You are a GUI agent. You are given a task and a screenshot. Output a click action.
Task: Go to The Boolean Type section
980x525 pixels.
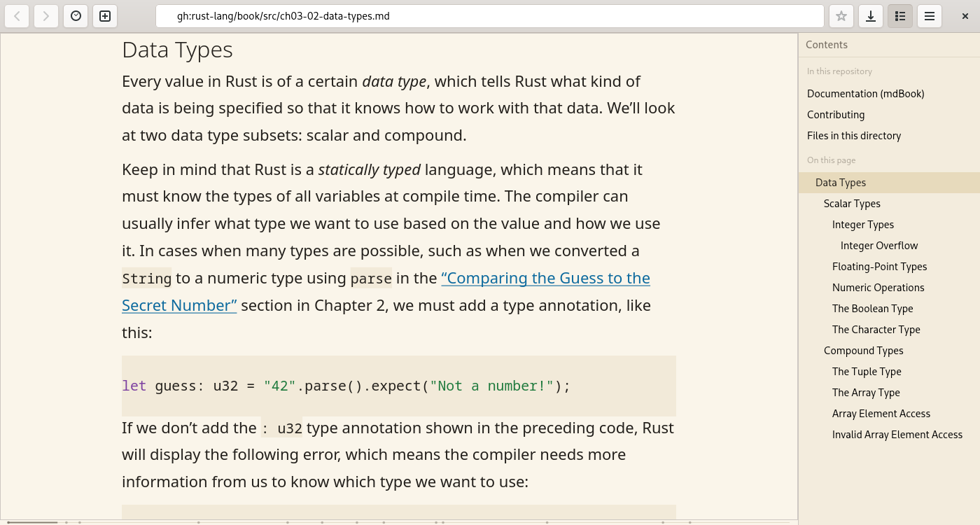[889, 309]
